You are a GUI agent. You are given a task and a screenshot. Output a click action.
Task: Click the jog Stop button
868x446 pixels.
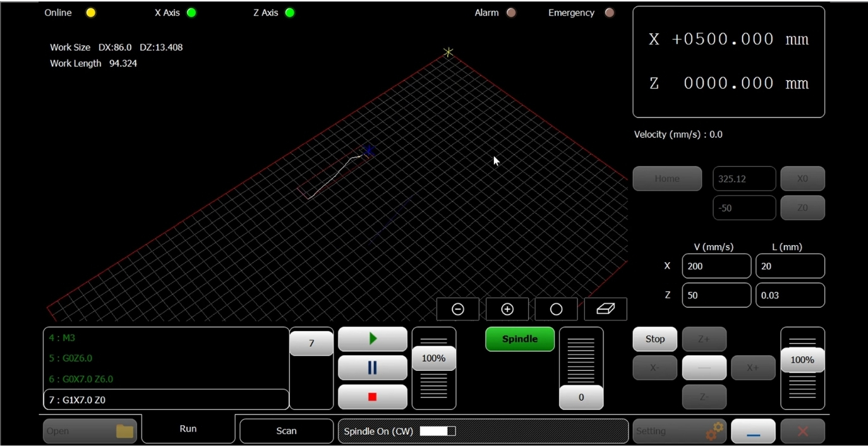(655, 339)
